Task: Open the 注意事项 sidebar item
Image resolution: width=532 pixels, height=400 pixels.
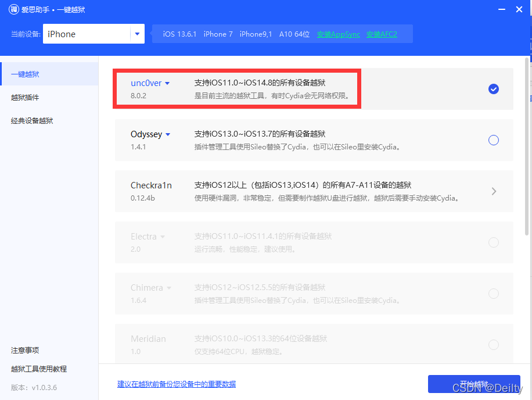Action: click(x=25, y=350)
